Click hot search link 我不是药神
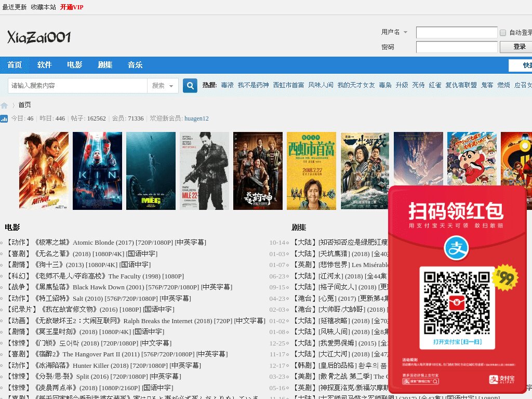 point(253,85)
